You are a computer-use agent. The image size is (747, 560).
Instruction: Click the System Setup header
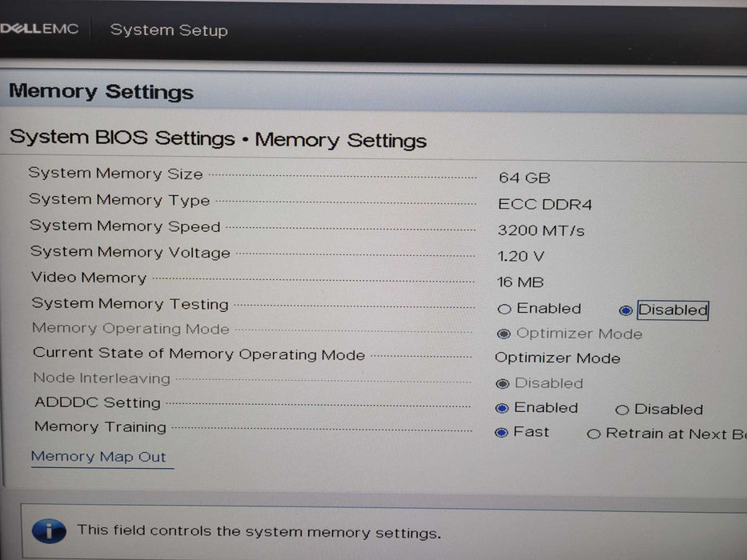(168, 30)
